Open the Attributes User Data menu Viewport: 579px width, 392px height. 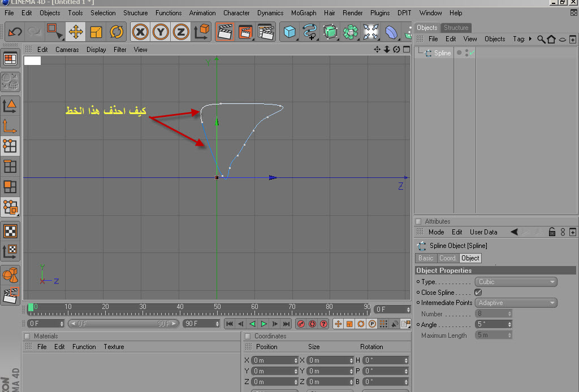483,232
